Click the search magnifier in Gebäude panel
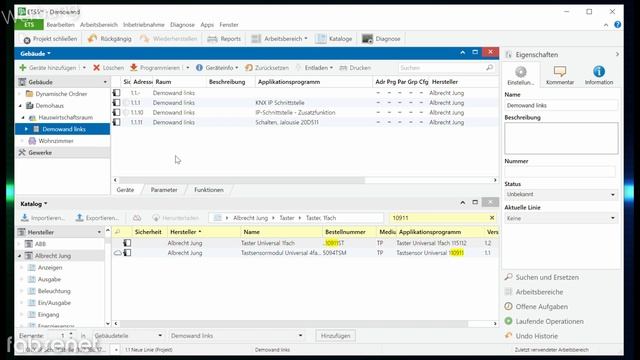Viewport: 640px width, 360px height. point(489,68)
